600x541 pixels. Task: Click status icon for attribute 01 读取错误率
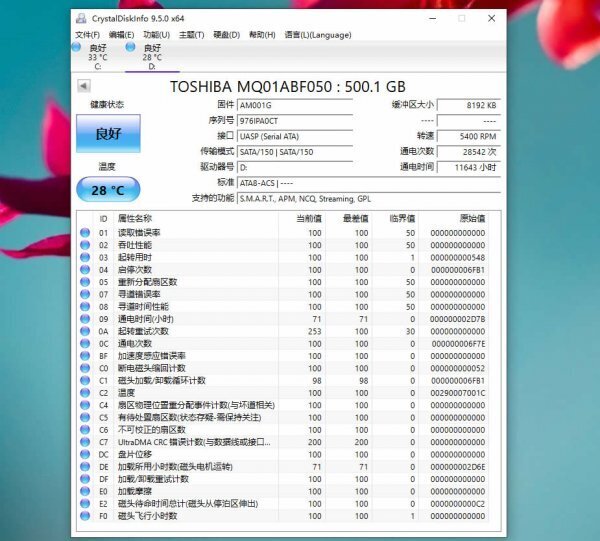point(85,233)
